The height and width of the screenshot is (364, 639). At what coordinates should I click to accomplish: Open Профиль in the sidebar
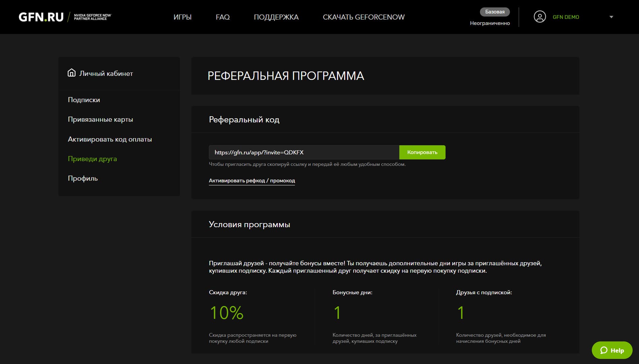click(x=83, y=178)
